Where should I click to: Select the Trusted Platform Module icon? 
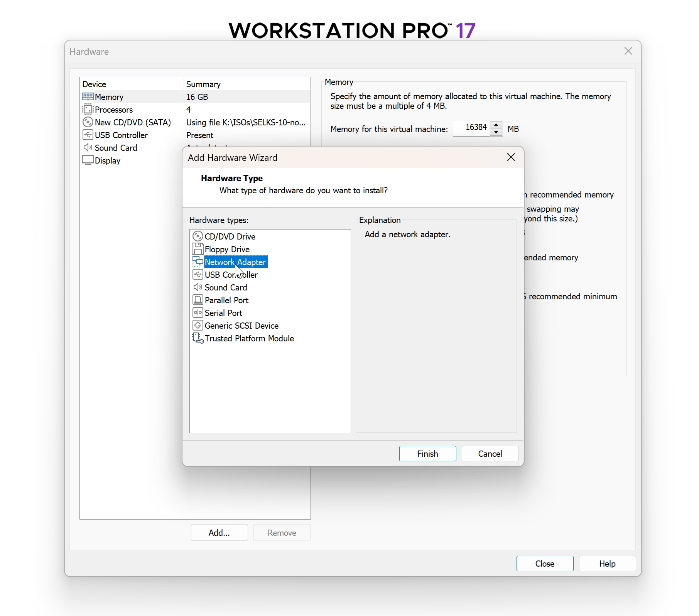[198, 338]
